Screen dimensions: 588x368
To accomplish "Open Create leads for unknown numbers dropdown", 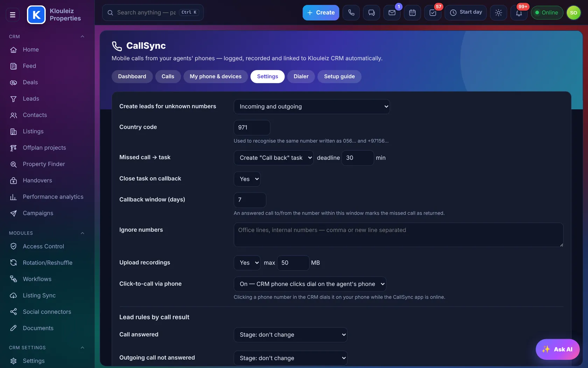I will (x=311, y=107).
